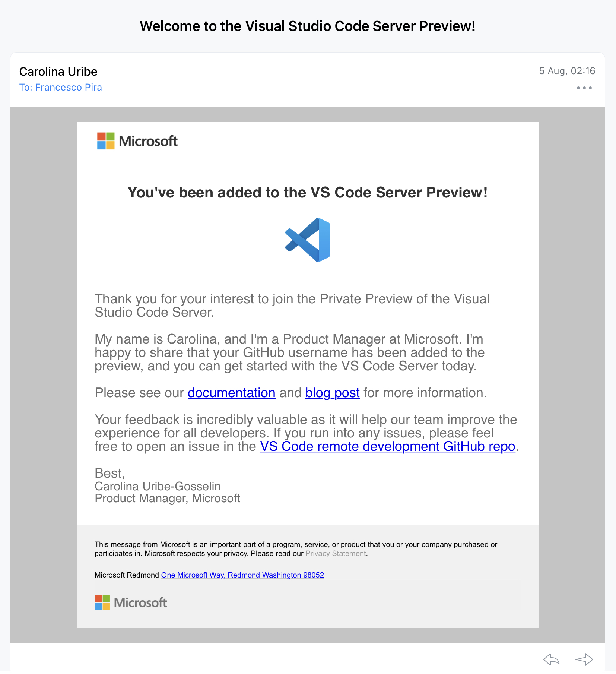Click the heading You've been added to the VS Code Server Preview
This screenshot has width=616, height=674.
pyautogui.click(x=308, y=193)
